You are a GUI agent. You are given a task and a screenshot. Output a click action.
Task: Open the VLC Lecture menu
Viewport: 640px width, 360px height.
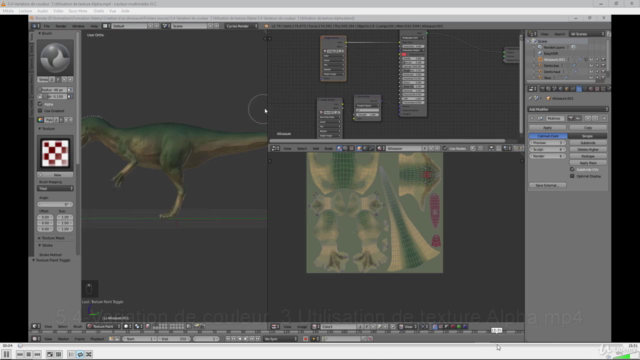tap(25, 11)
